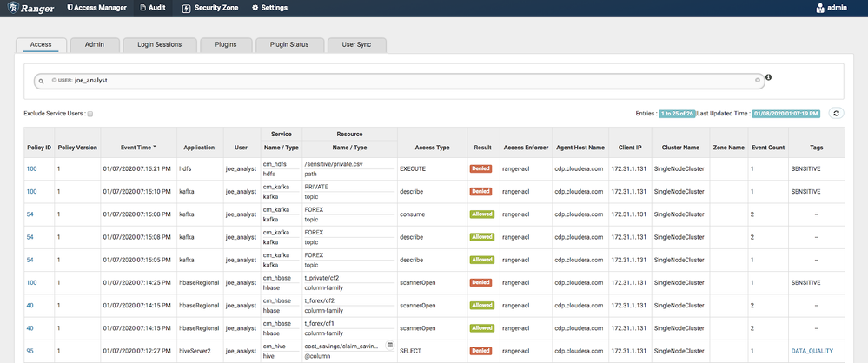Viewport: 868px width, 363px height.
Task: Open the admin user profile menu
Action: tap(836, 9)
